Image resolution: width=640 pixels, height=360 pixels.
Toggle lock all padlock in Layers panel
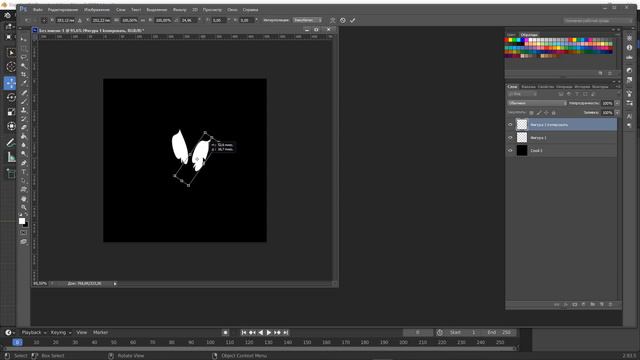point(554,113)
